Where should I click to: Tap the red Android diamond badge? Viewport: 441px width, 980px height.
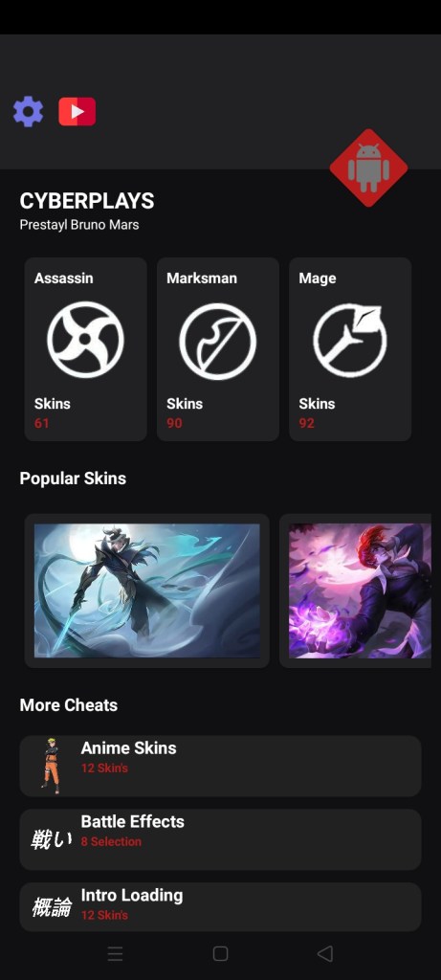click(x=368, y=168)
